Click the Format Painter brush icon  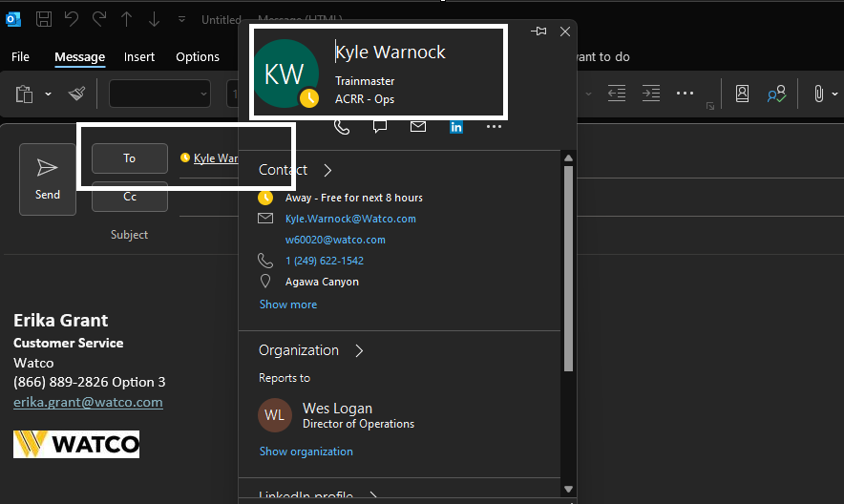click(76, 94)
